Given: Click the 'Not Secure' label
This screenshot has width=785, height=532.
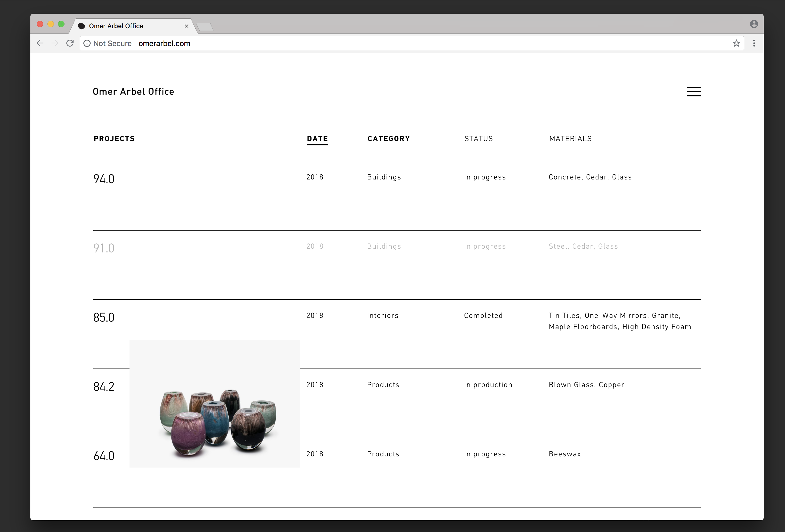Looking at the screenshot, I should pos(112,43).
